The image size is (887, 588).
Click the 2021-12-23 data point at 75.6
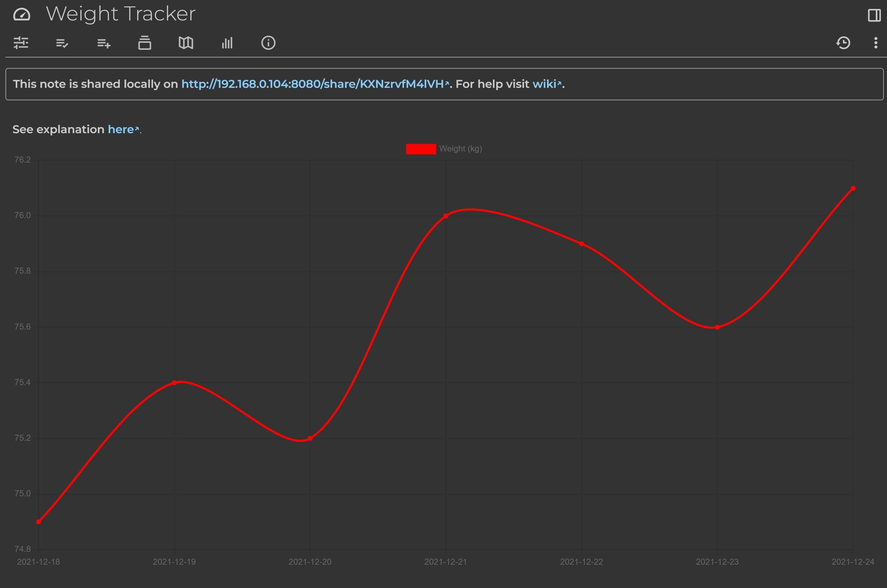717,327
